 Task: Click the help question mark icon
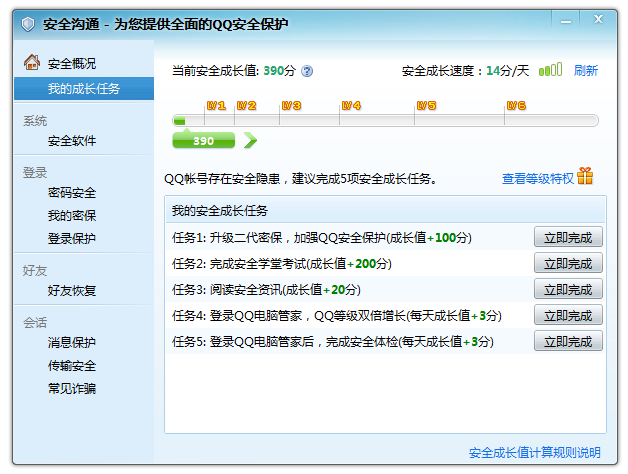(307, 71)
